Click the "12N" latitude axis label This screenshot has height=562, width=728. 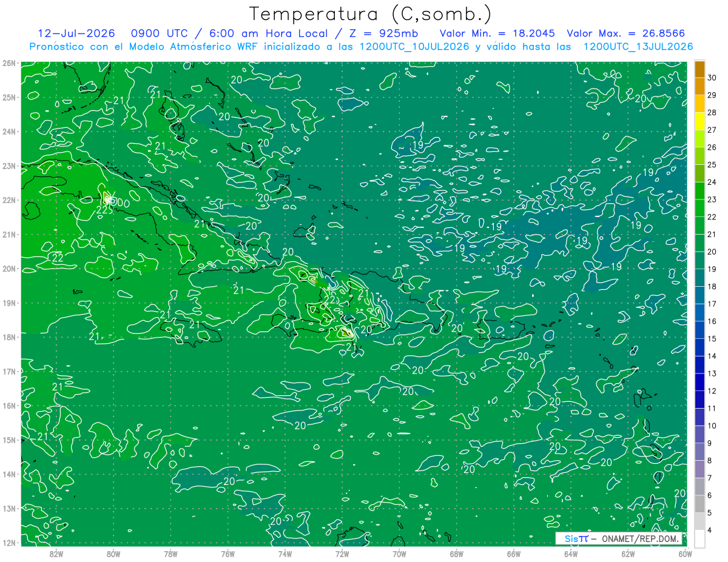(8, 543)
